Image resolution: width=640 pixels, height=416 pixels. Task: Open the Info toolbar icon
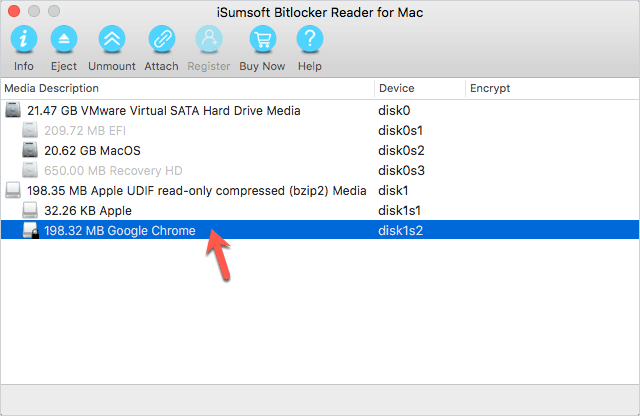24,39
